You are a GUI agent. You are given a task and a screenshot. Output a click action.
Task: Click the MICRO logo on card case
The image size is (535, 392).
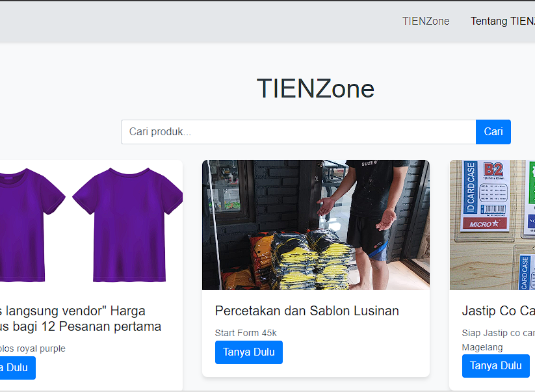click(484, 224)
